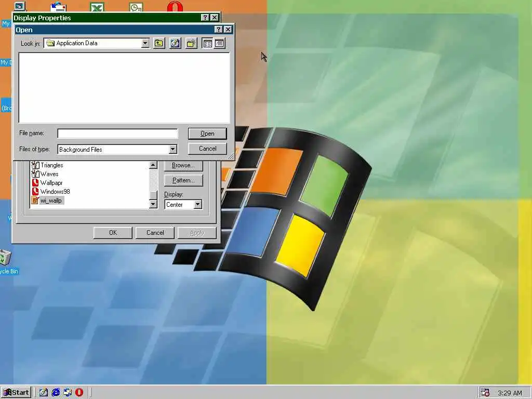Go up one folder level in Open dialog
Screen dimensions: 532x399
(x=159, y=43)
